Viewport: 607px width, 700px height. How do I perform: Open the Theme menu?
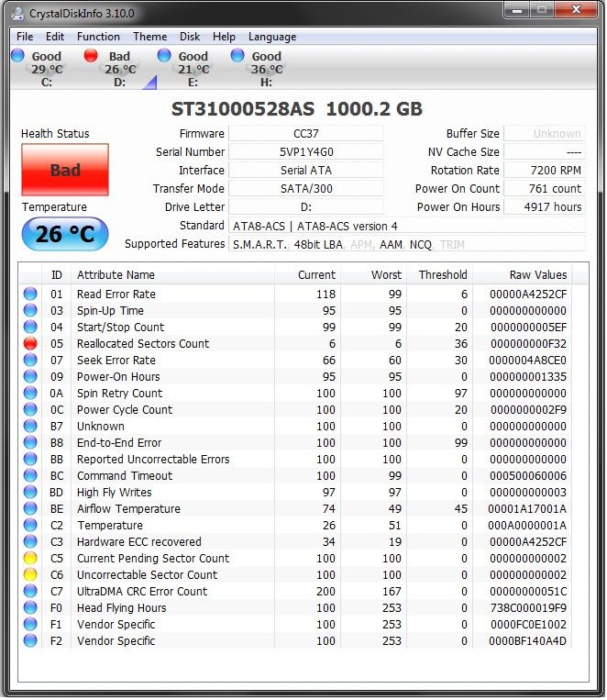coord(149,37)
